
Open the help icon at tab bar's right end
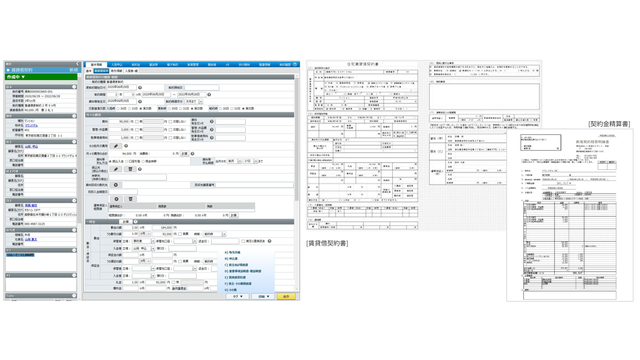tap(295, 64)
